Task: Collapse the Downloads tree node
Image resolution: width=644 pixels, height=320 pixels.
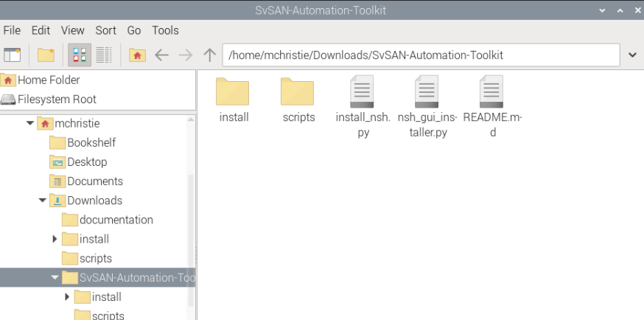Action: tap(42, 201)
